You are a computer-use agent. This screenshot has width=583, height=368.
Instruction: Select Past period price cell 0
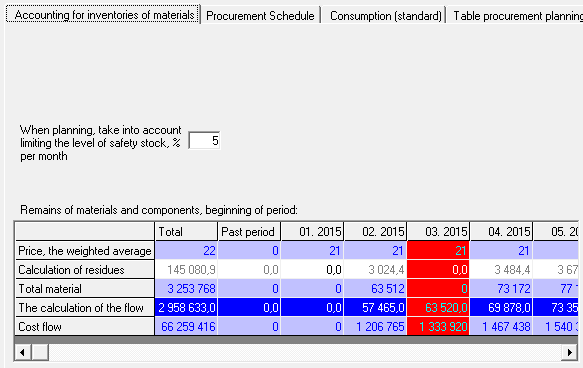click(249, 251)
